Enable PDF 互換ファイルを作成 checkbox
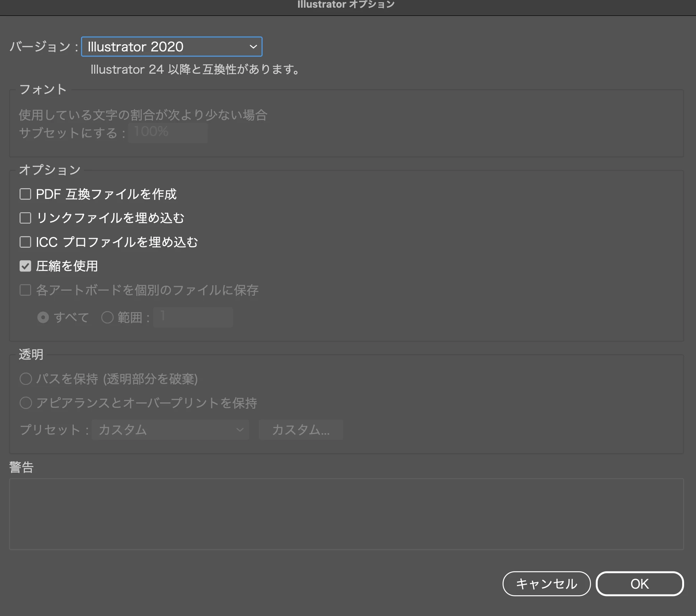The width and height of the screenshot is (696, 616). point(25,194)
